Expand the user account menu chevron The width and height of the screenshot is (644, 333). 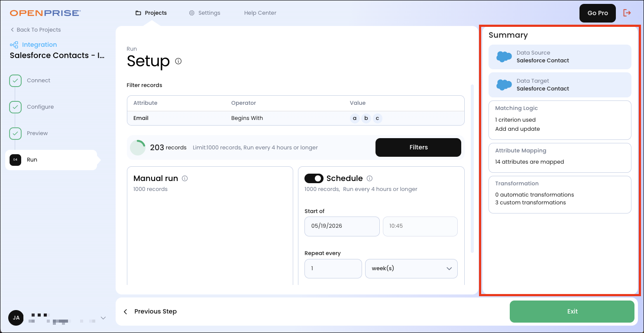(103, 318)
